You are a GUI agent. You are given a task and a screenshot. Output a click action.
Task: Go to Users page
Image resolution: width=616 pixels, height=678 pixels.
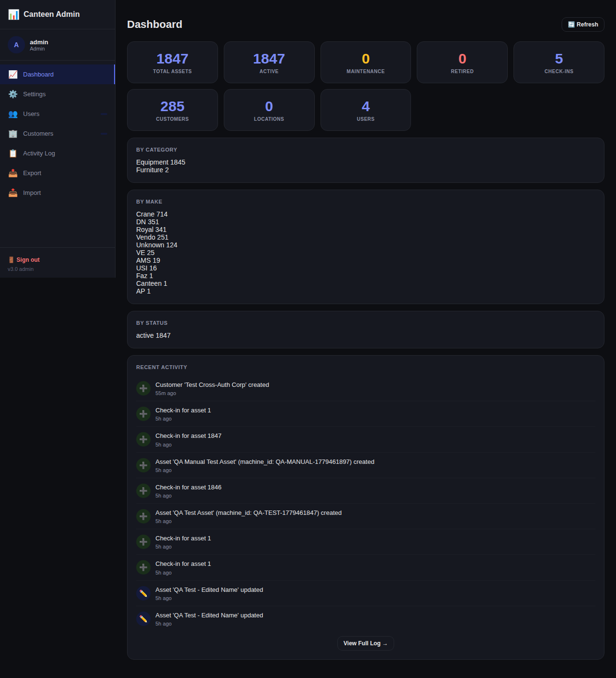[x=57, y=114]
